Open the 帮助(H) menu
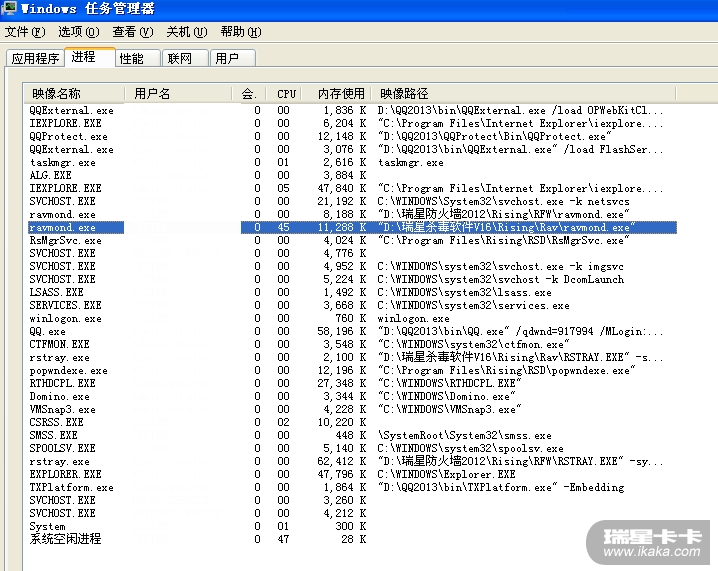The height and width of the screenshot is (571, 718). (x=240, y=32)
